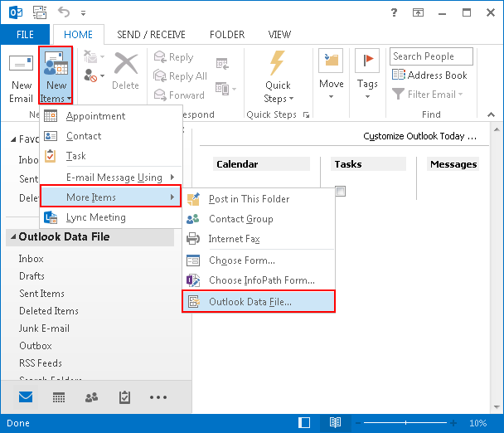
Task: Collapse the Favorites section
Action: pyautogui.click(x=13, y=139)
